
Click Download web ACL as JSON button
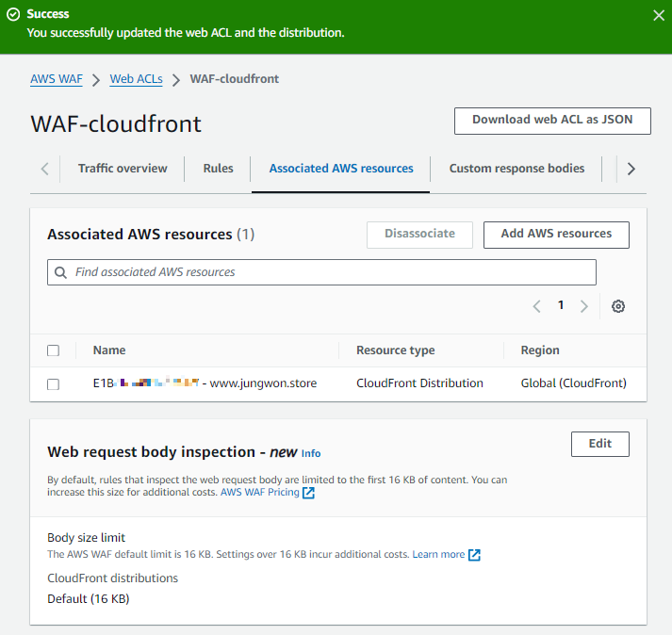552,121
